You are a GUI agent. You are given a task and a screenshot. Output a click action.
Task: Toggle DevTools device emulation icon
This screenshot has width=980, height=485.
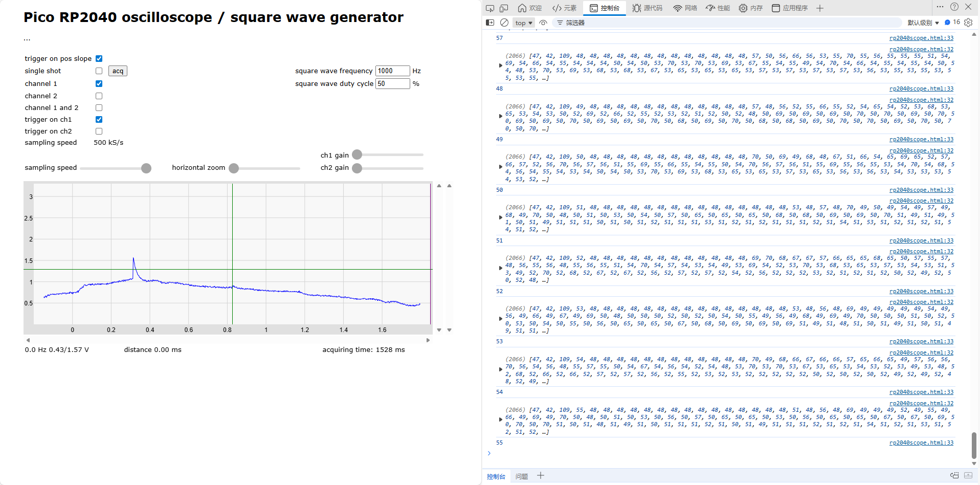tap(504, 8)
